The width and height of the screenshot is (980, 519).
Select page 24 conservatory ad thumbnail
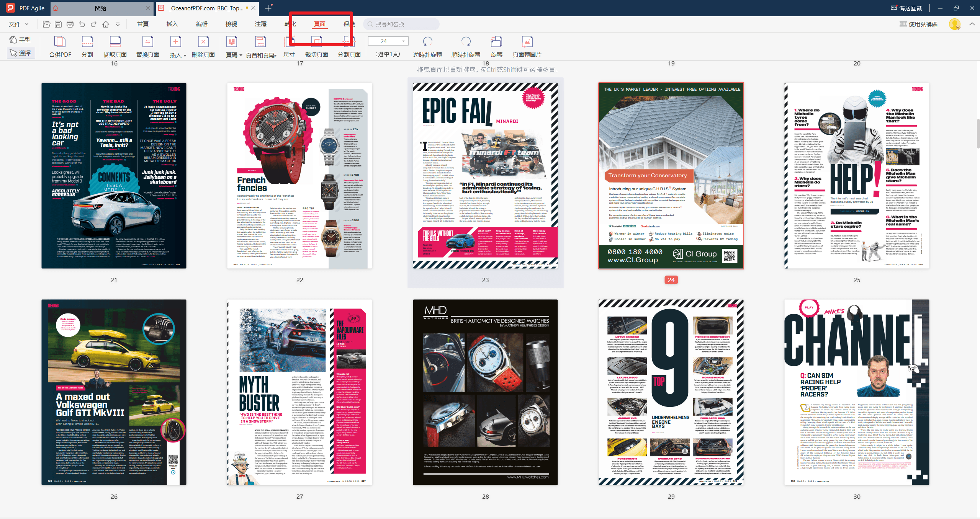pos(671,176)
